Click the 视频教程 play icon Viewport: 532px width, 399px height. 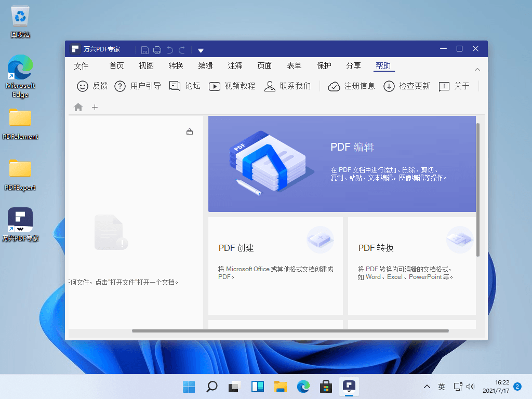pyautogui.click(x=215, y=87)
